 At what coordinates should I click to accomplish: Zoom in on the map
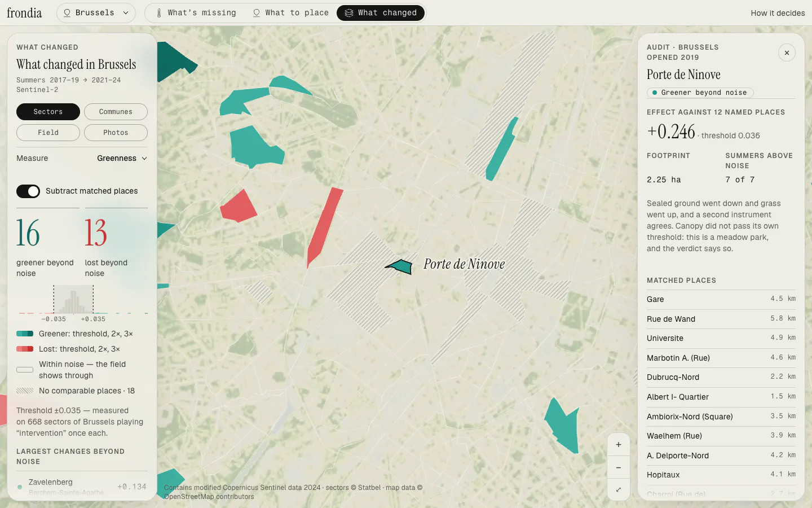tap(619, 445)
